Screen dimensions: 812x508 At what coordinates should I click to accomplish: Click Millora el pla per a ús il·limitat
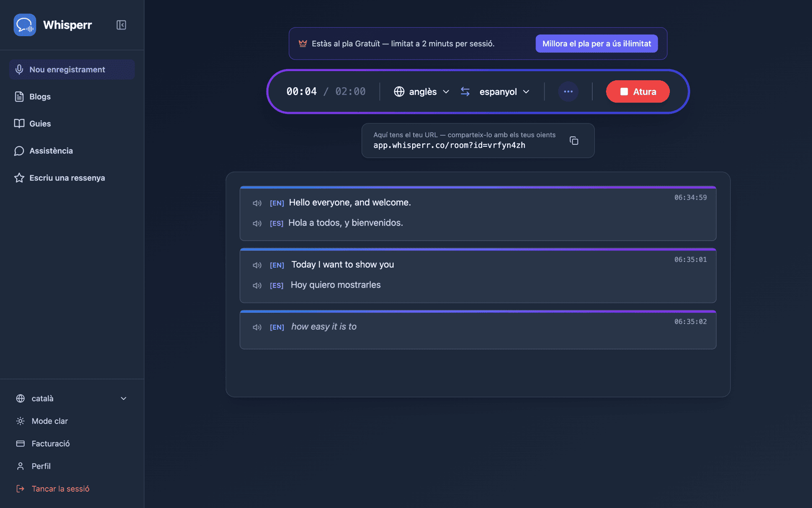[597, 44]
